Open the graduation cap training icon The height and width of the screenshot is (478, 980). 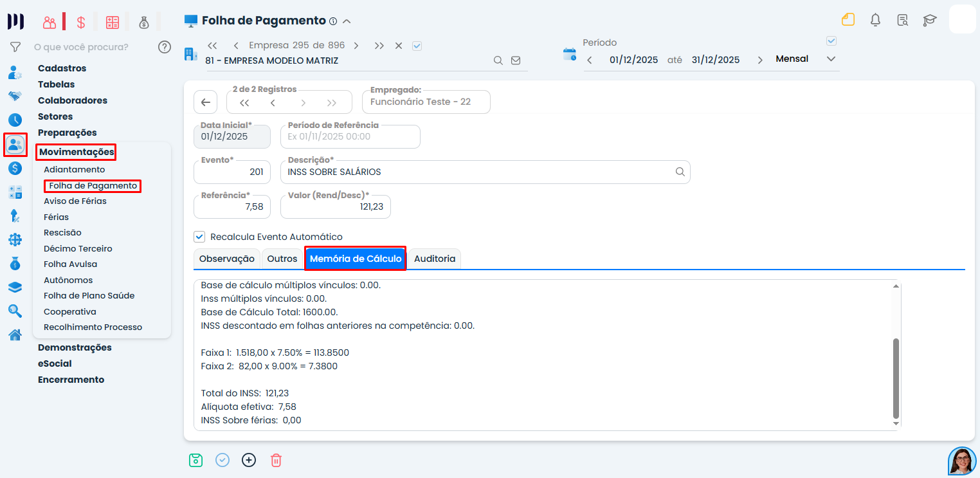[930, 20]
